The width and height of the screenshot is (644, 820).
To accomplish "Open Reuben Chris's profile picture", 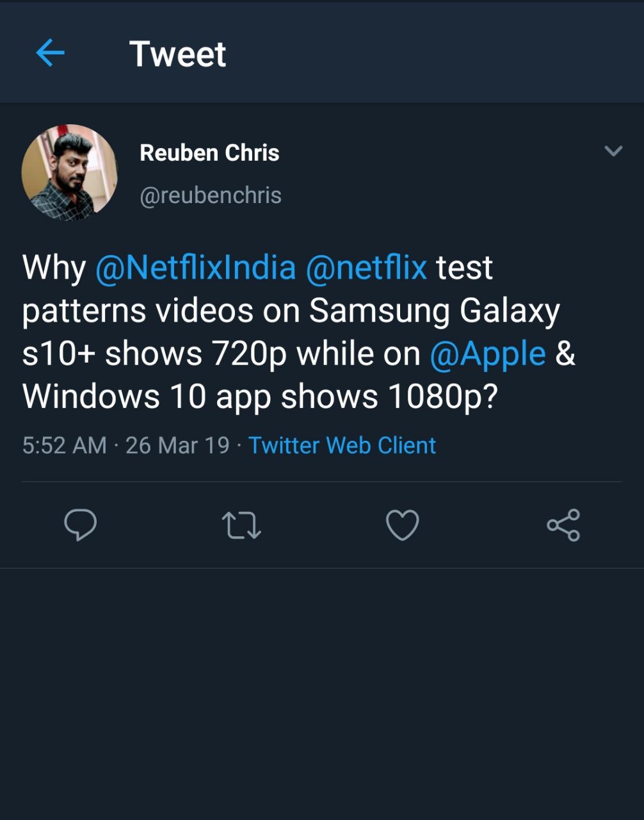I will click(x=70, y=172).
